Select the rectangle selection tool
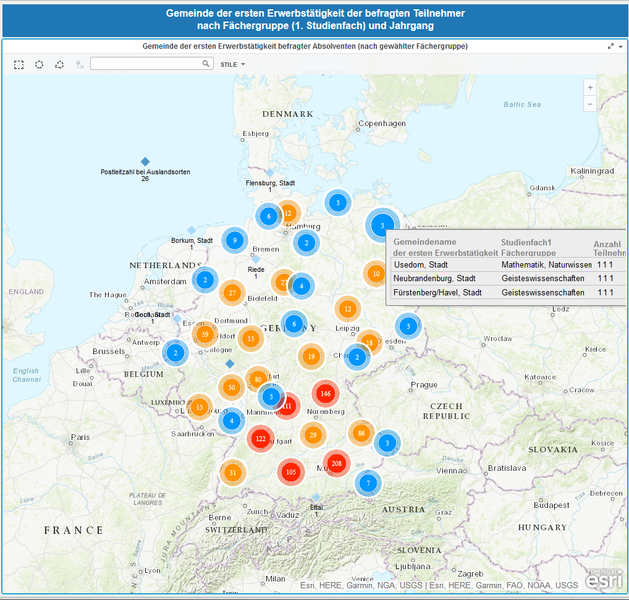Image resolution: width=629 pixels, height=600 pixels. (x=19, y=64)
